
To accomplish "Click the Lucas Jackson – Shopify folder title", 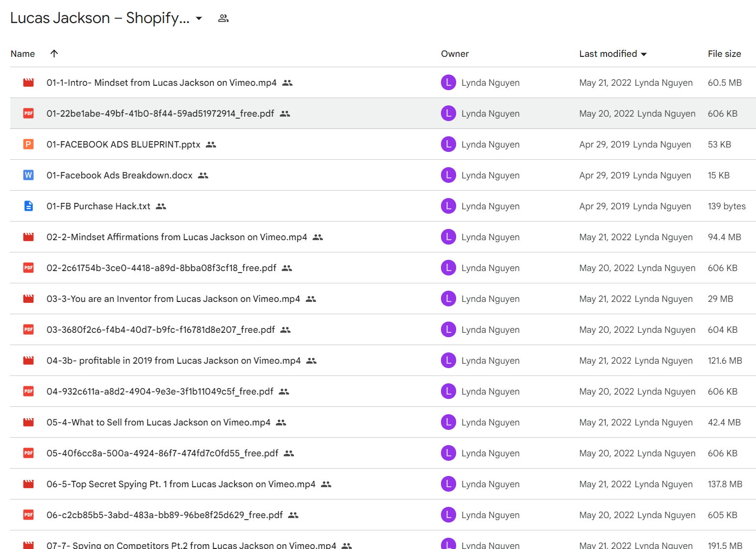I will point(100,18).
